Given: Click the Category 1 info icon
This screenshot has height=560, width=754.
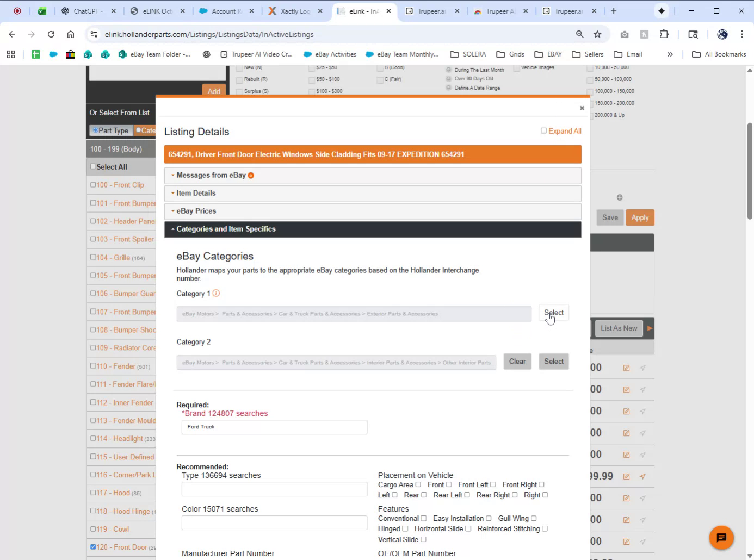Looking at the screenshot, I should [216, 294].
